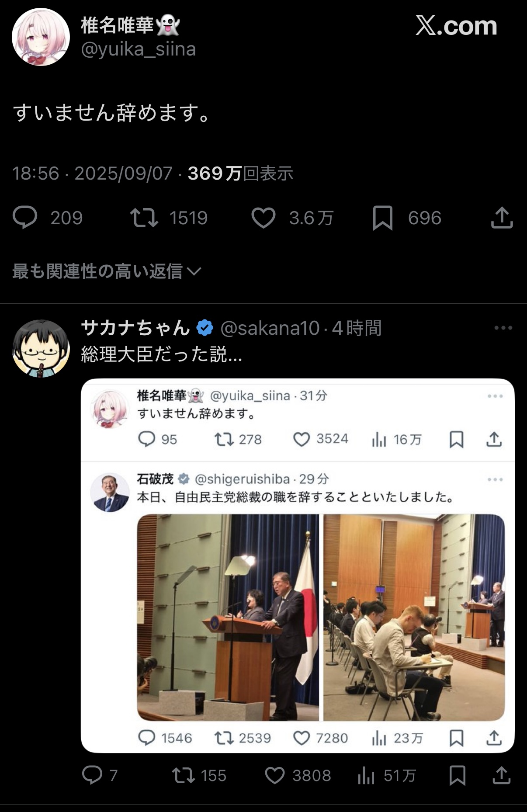Image resolution: width=527 pixels, height=812 pixels.
Task: Open サカナちゃん profile avatar
Action: [x=41, y=348]
